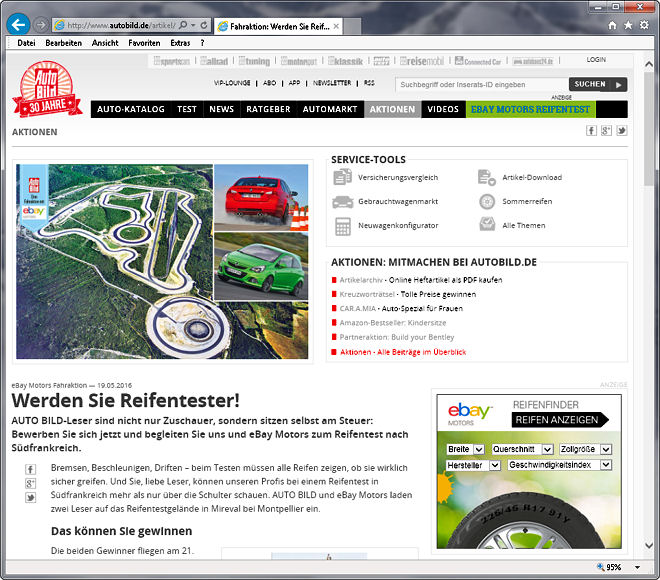Open the Artikelarchiv link

[x=361, y=280]
